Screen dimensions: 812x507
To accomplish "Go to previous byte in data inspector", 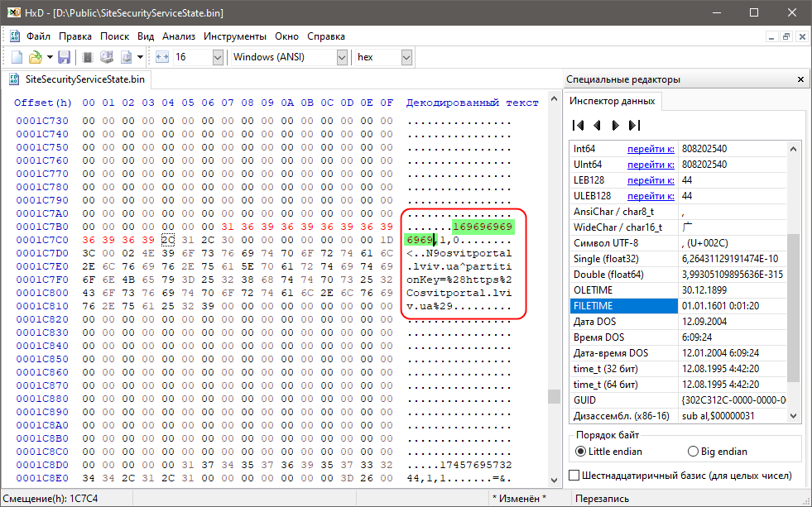I will (x=597, y=125).
